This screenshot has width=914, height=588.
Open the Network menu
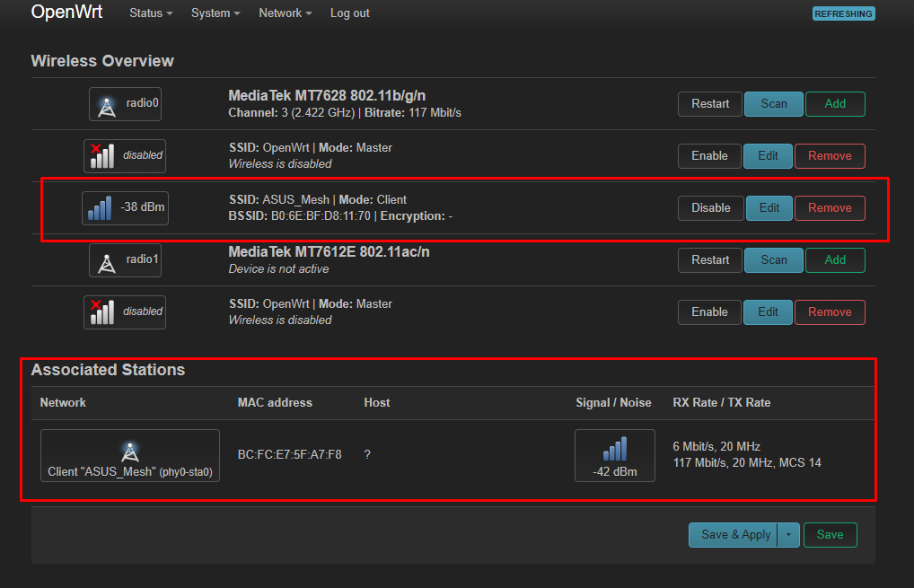(285, 13)
